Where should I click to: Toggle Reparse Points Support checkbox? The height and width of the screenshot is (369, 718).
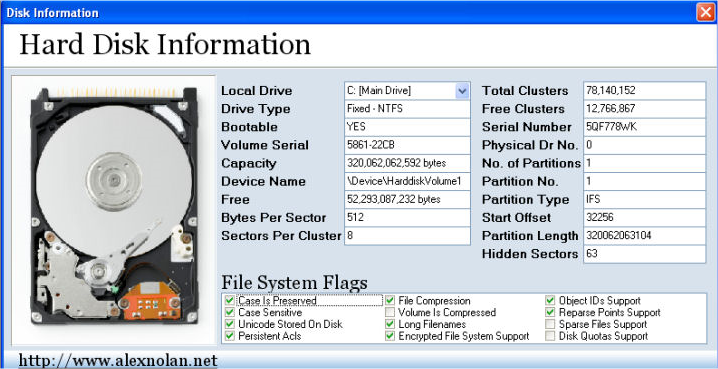(550, 312)
